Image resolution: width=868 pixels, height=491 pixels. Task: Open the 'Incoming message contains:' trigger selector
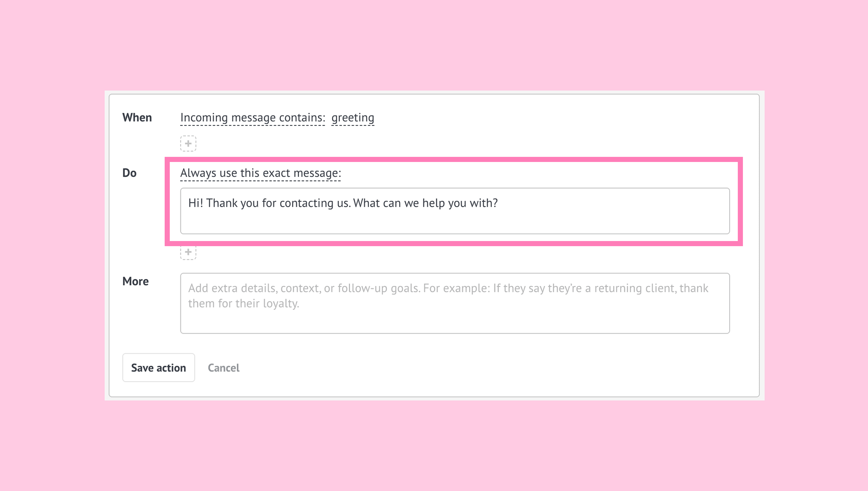(x=252, y=118)
